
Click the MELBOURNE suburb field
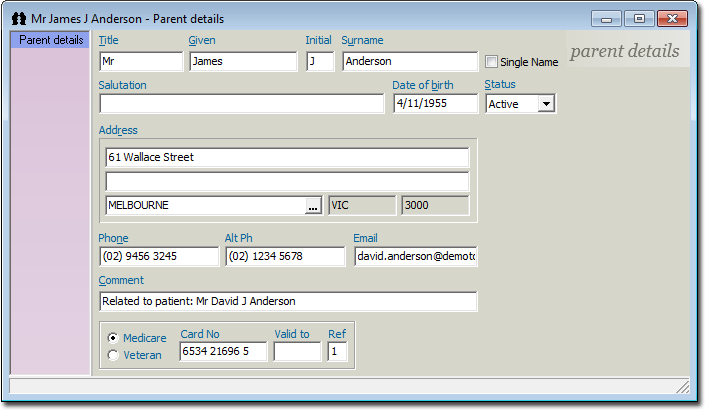point(204,206)
